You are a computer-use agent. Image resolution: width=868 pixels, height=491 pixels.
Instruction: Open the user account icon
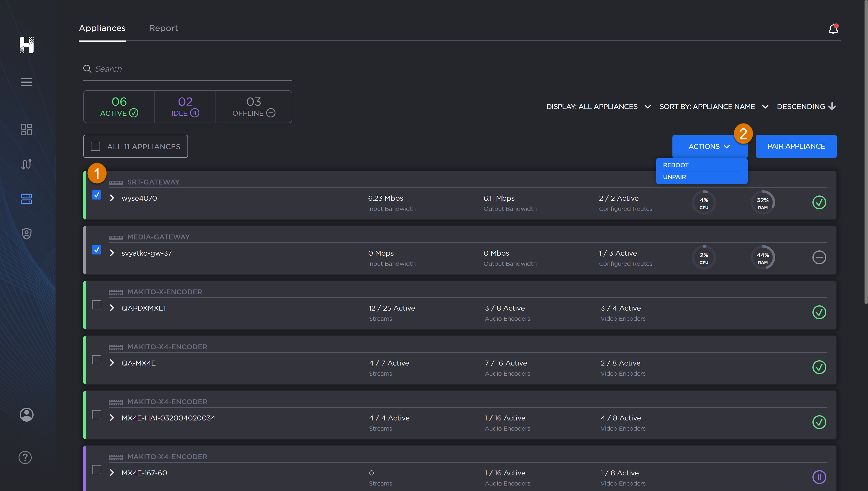point(26,414)
